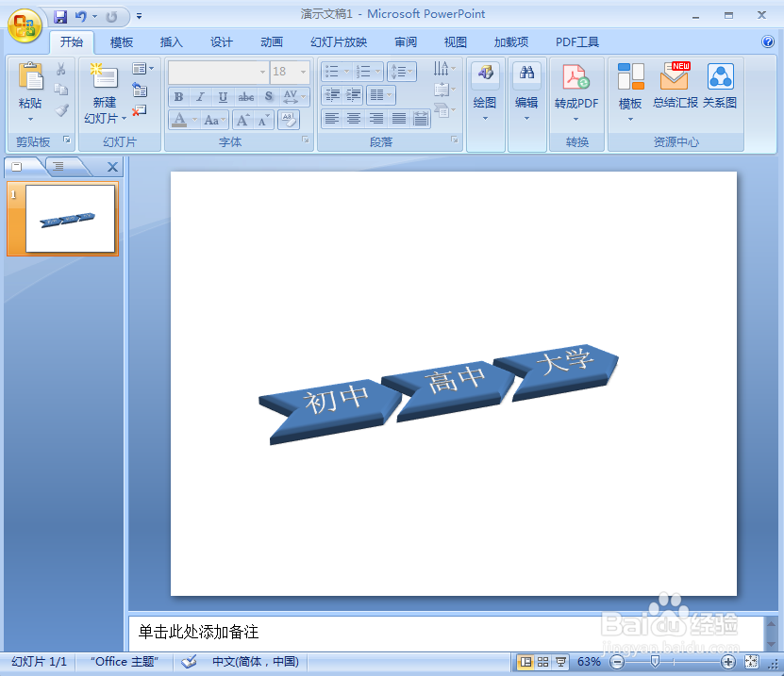Switch to Animations (动画) tab
This screenshot has width=784, height=676.
272,42
